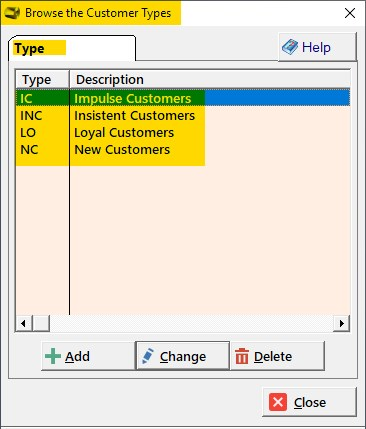Close the window with title bar X
Screen dimensions: 366x429
pos(350,13)
